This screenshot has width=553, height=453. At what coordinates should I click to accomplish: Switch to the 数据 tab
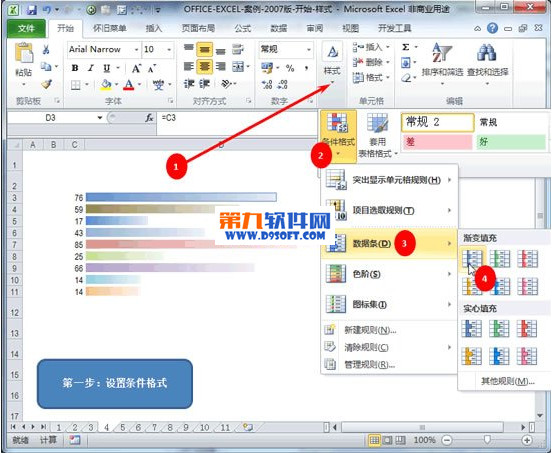[279, 28]
